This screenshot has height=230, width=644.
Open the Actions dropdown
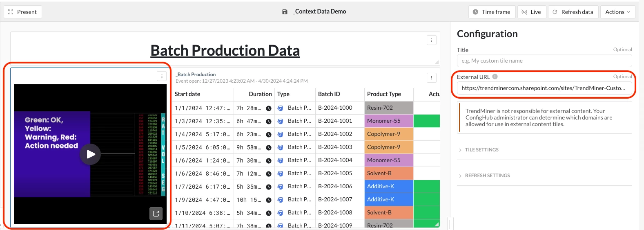(617, 12)
